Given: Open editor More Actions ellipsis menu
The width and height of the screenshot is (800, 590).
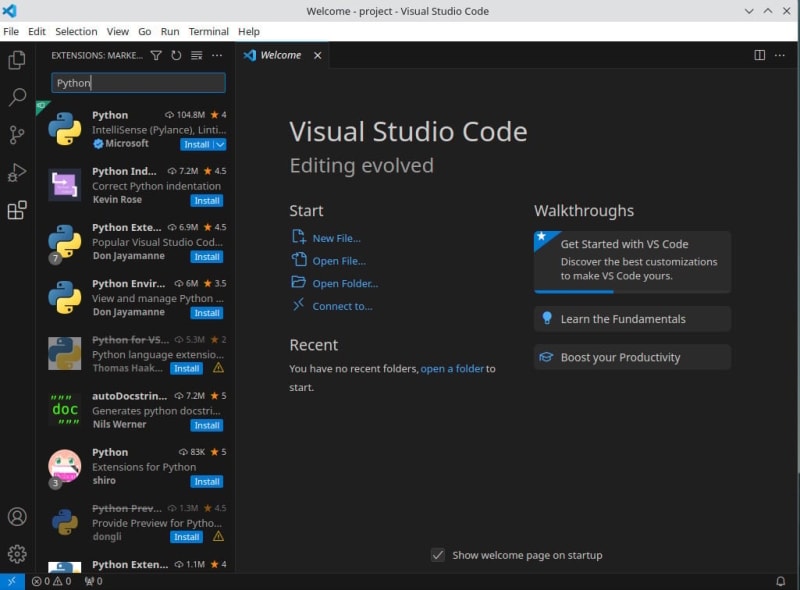Looking at the screenshot, I should tap(781, 56).
